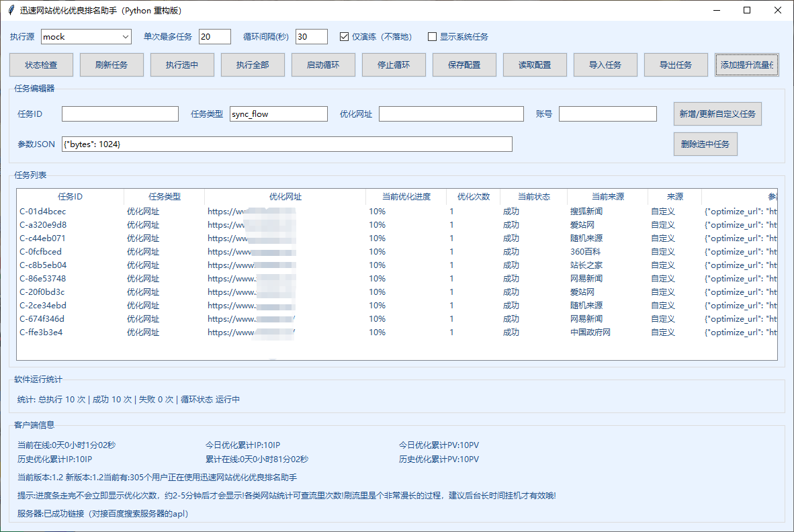Uncheck the 仅演练（不落地）checkbox
This screenshot has height=532, width=794.
coord(345,37)
